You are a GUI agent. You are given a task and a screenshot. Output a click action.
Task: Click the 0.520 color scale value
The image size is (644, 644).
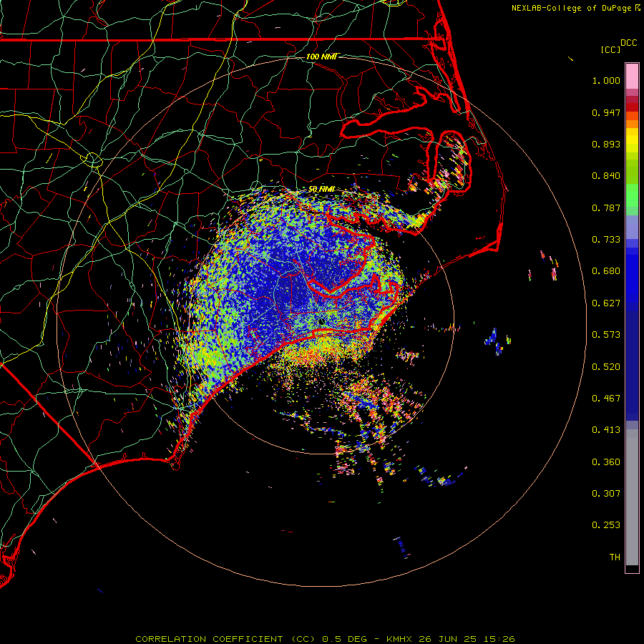pyautogui.click(x=606, y=367)
